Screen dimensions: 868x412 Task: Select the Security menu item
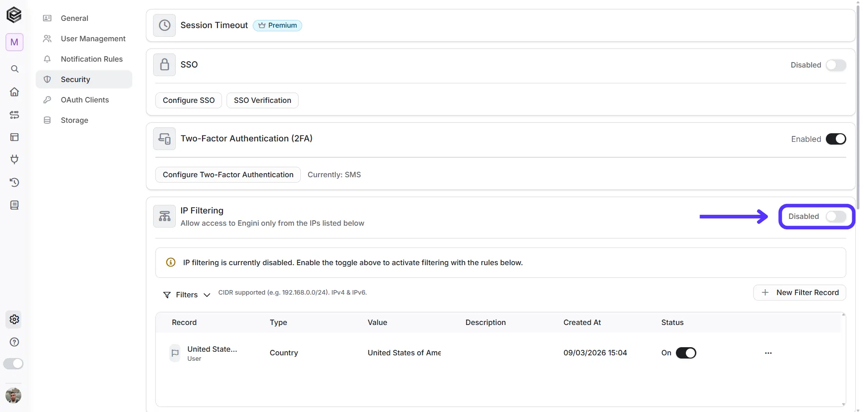click(84, 79)
